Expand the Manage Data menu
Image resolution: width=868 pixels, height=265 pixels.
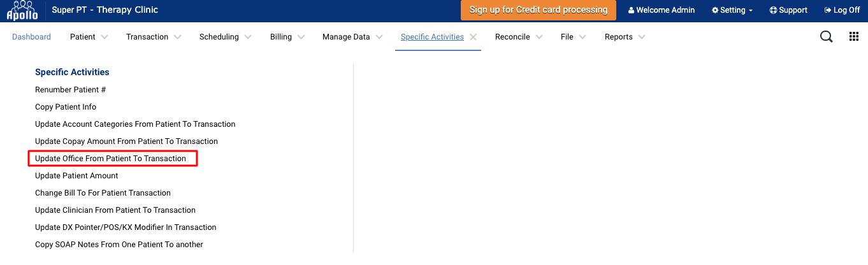352,37
